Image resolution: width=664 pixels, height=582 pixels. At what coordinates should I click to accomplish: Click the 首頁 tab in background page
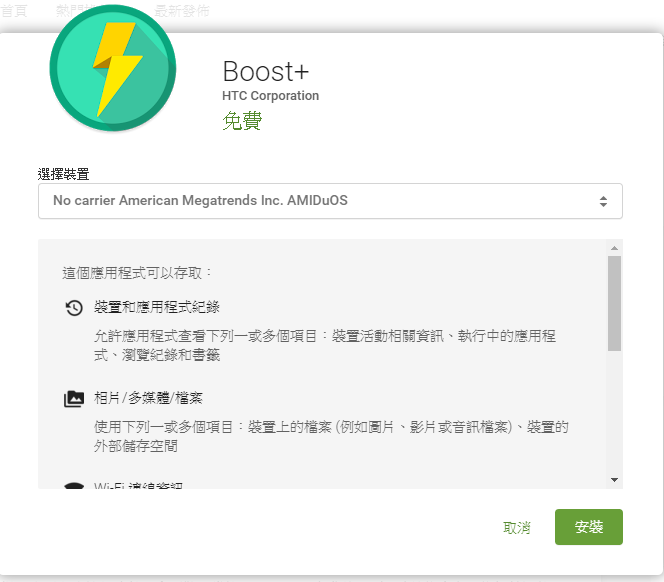14,11
